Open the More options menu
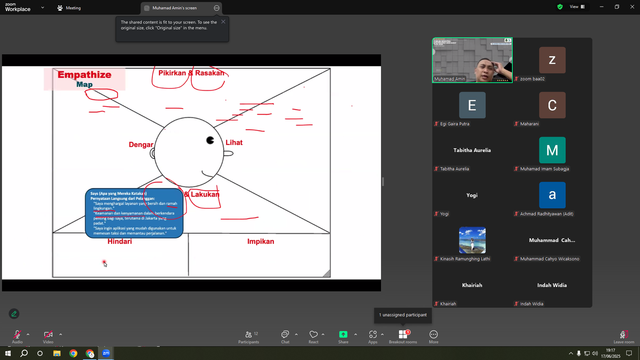The height and width of the screenshot is (360, 640). pyautogui.click(x=433, y=337)
